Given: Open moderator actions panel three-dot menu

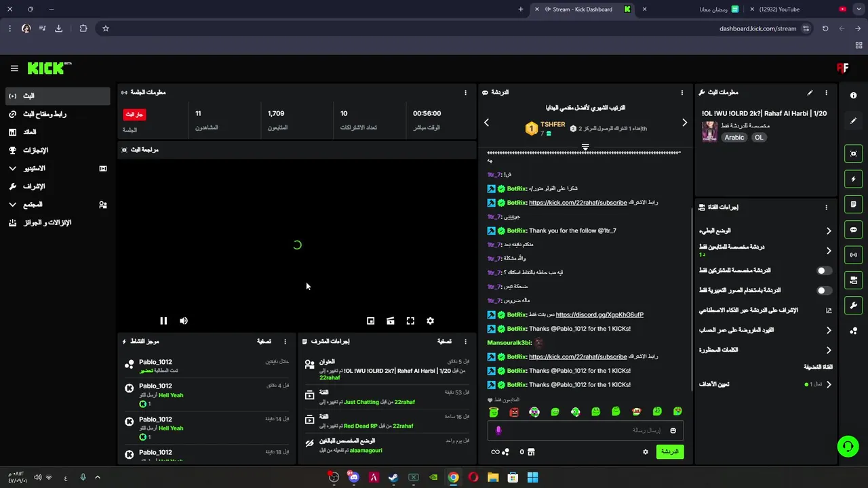Looking at the screenshot, I should click(x=465, y=342).
